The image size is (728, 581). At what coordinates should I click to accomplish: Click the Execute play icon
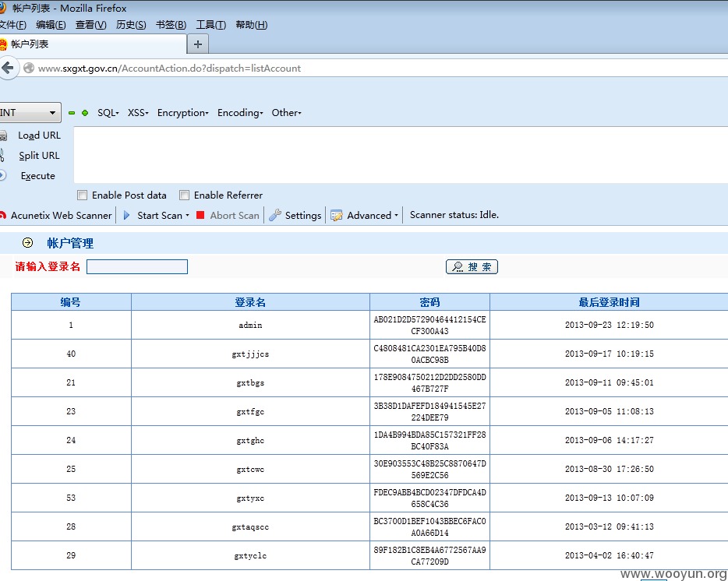[x=2, y=175]
